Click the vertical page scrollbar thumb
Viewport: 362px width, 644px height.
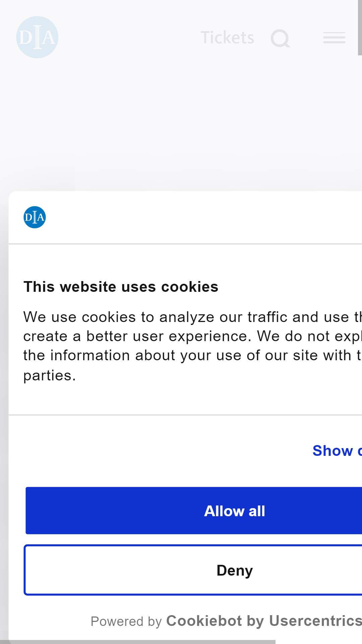360,28
